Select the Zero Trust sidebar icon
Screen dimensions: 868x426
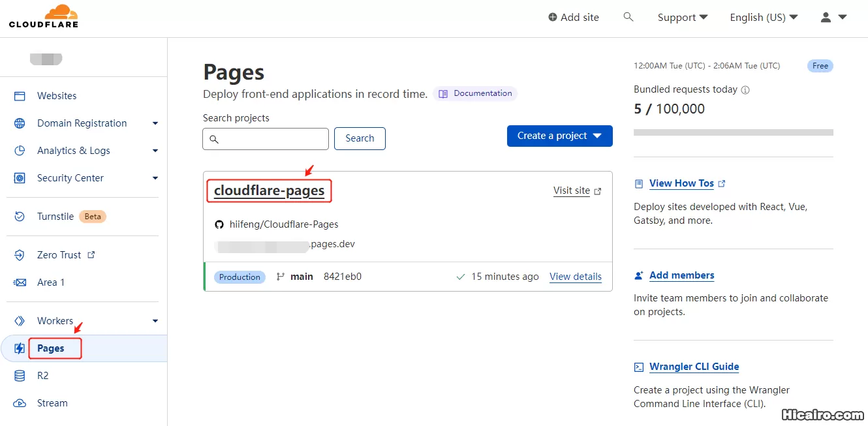point(19,254)
